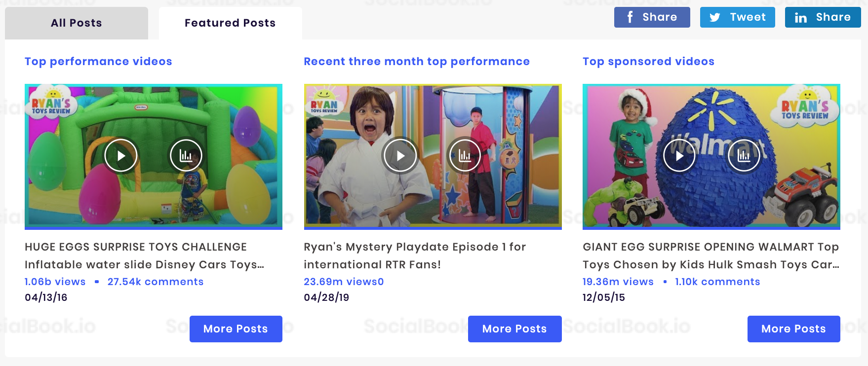Open stats icon on HUGE EGGS video
The width and height of the screenshot is (868, 366).
(x=186, y=155)
